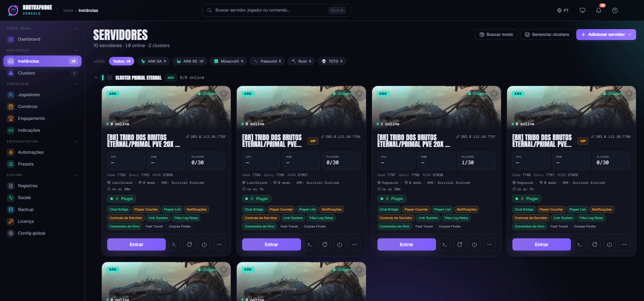Image resolution: width=644 pixels, height=301 pixels.
Task: Click the Engajamento trophy icon in sidebar
Action: (x=11, y=119)
